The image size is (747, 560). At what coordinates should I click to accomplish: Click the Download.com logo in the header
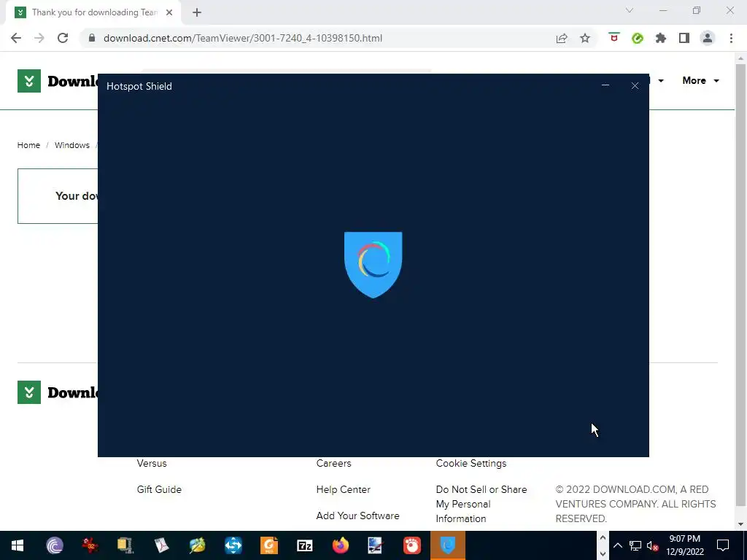57,81
